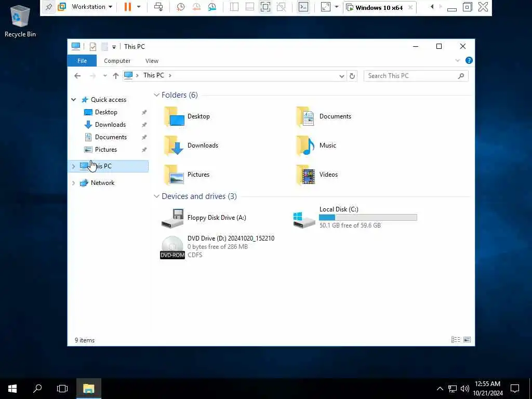Viewport: 532px width, 399px height.
Task: Select Network in navigation pane
Action: 102,183
